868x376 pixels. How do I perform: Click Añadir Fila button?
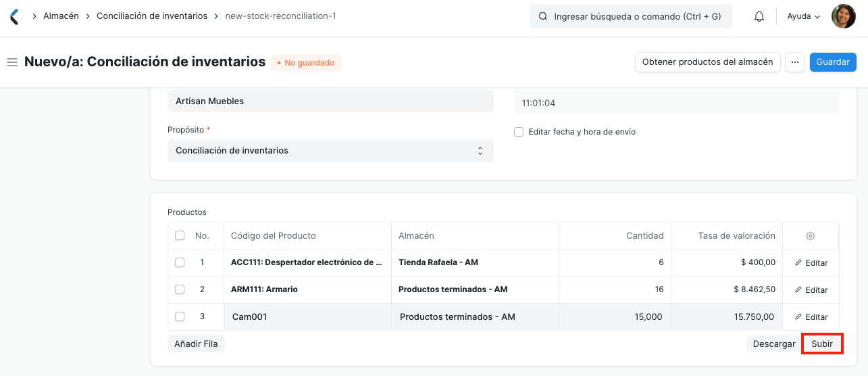pyautogui.click(x=196, y=344)
